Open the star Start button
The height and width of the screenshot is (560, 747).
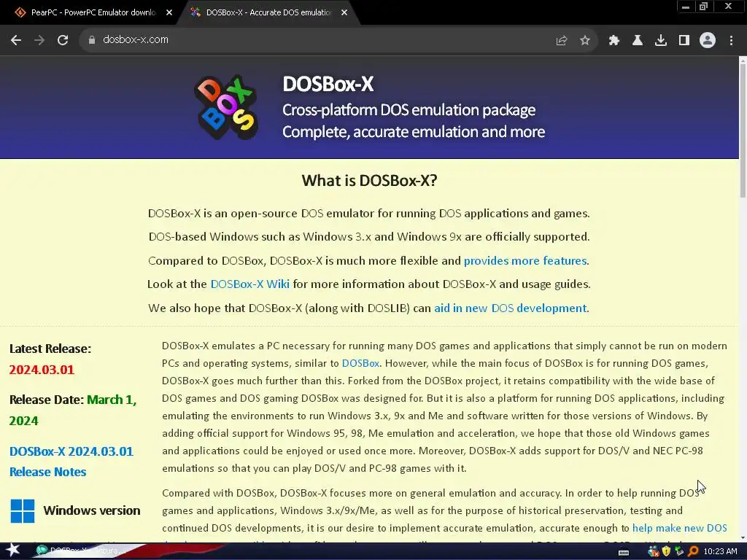tap(13, 551)
